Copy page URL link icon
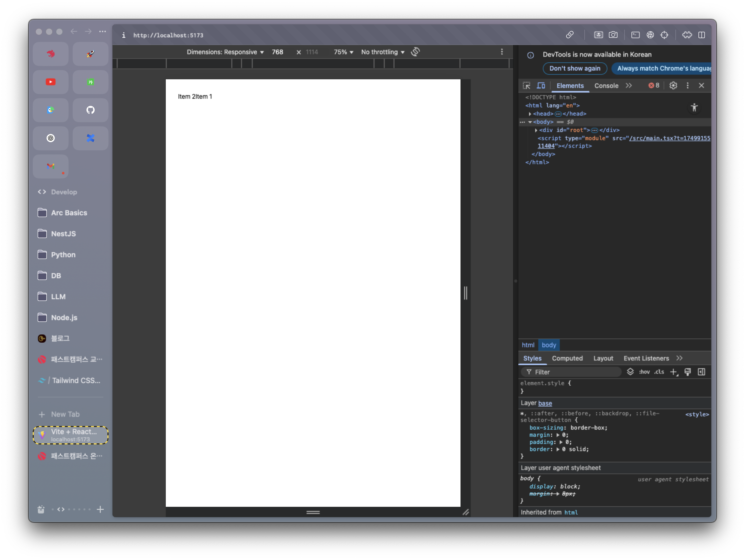This screenshot has width=745, height=560. (x=569, y=35)
